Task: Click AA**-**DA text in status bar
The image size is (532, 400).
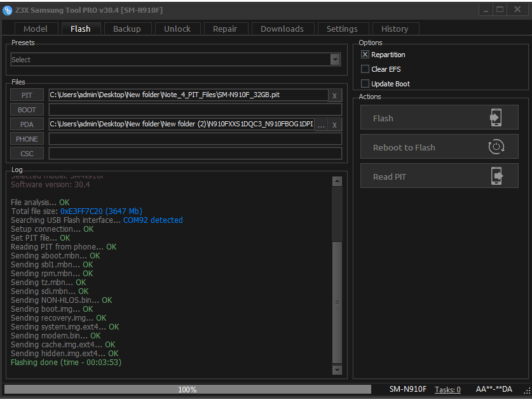Action: tap(494, 389)
